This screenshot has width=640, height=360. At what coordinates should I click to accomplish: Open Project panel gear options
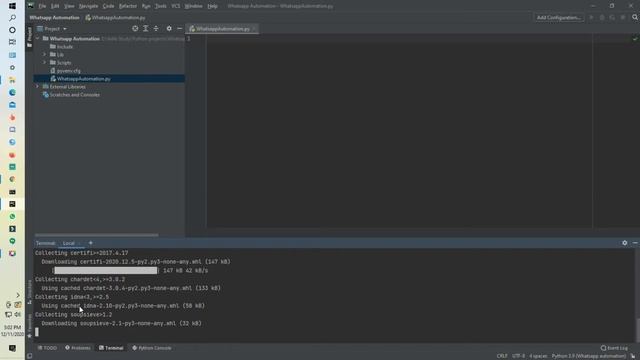169,29
